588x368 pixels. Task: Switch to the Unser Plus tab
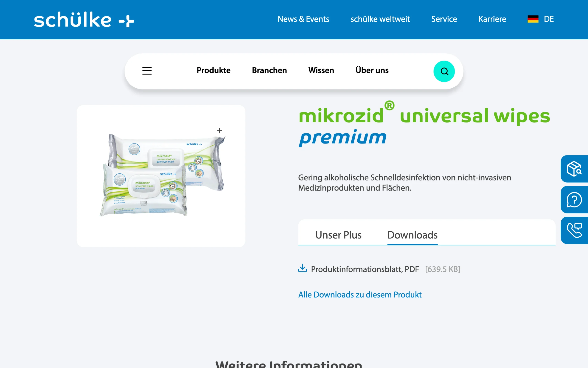[x=338, y=235]
